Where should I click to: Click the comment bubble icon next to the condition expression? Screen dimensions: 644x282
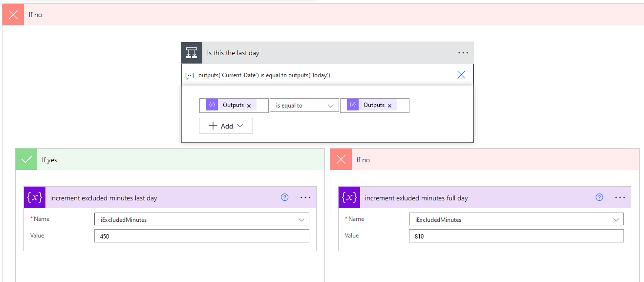190,75
